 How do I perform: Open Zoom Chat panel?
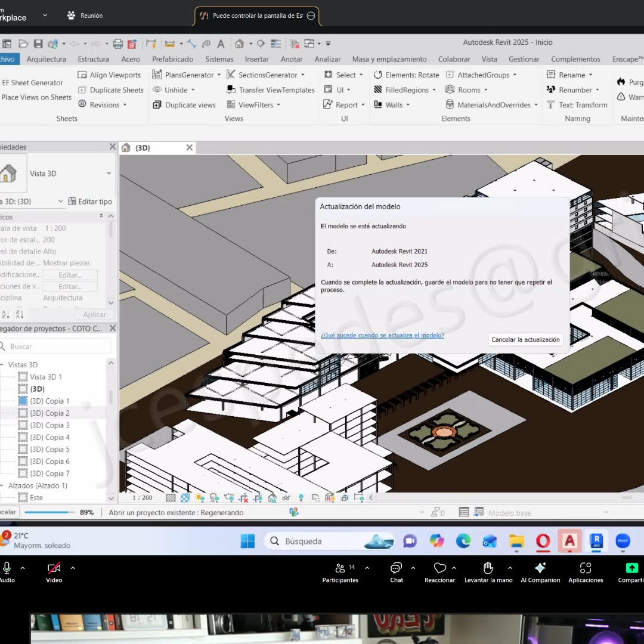[x=397, y=572]
